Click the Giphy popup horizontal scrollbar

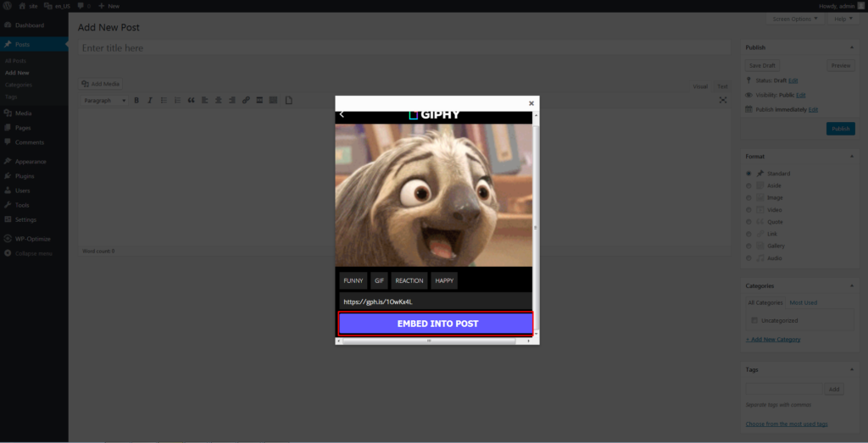point(429,341)
